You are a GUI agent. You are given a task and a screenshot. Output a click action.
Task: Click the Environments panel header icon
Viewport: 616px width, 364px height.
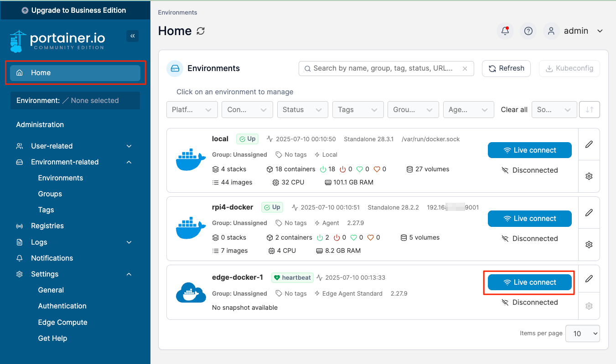[175, 68]
